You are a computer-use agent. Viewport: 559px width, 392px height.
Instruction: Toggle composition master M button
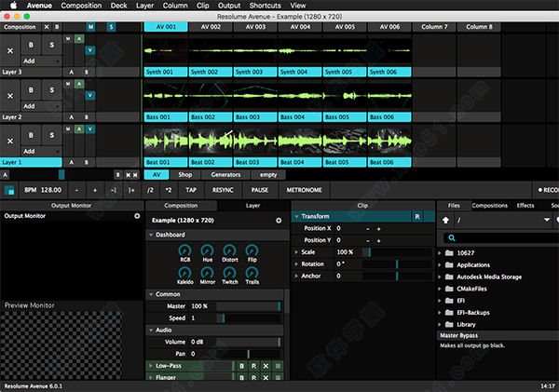click(x=91, y=27)
